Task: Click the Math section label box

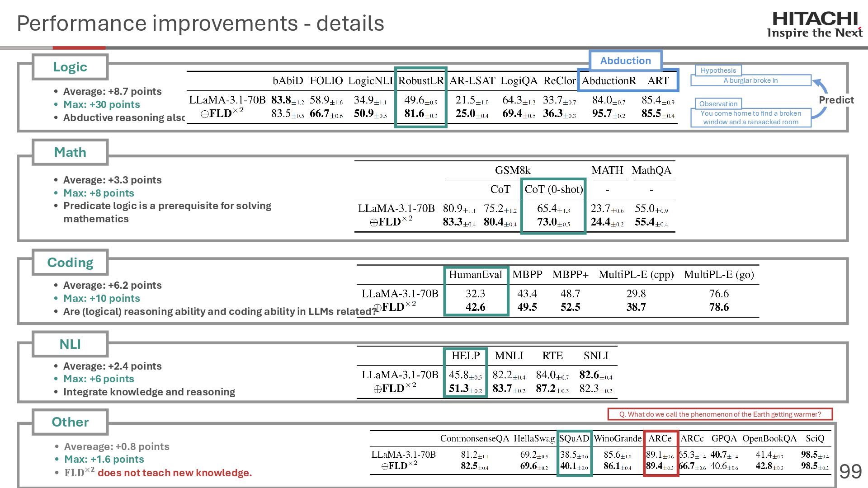Action: click(70, 152)
